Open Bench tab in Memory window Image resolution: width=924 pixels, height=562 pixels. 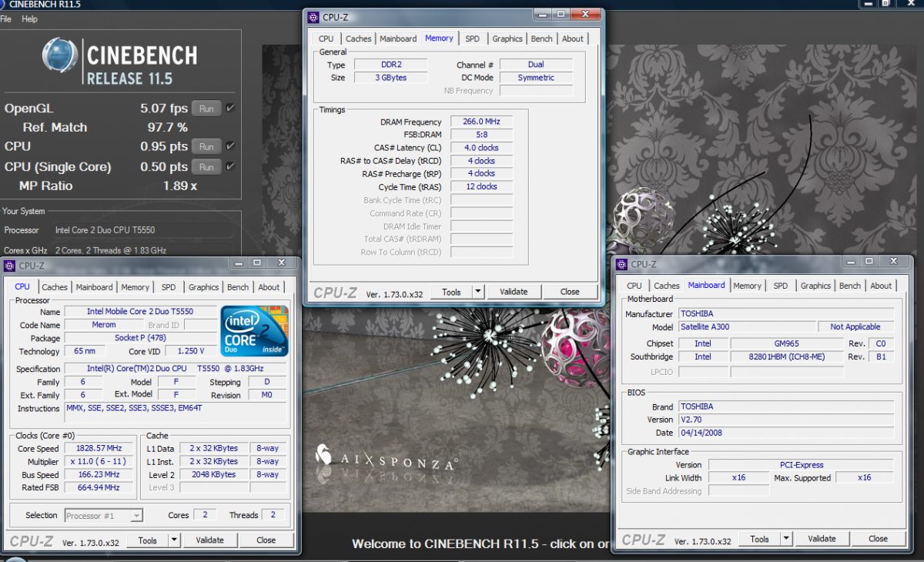(542, 38)
